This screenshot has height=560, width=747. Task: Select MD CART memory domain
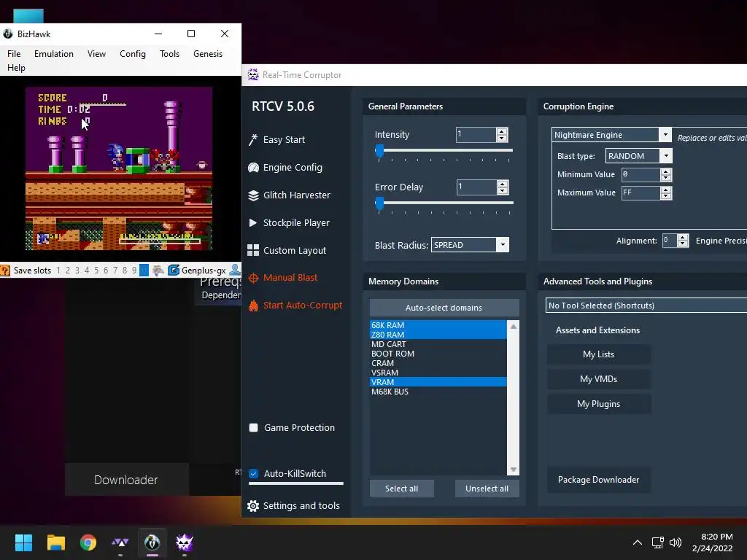coord(438,344)
